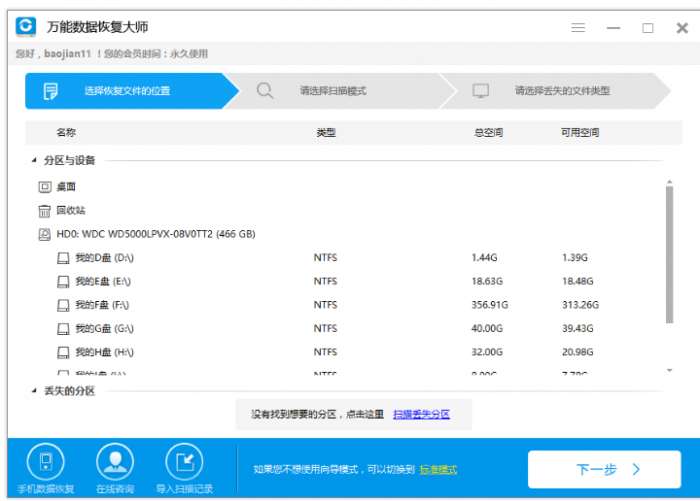Click the drive icon next to F:\
The image size is (700, 501).
click(63, 305)
